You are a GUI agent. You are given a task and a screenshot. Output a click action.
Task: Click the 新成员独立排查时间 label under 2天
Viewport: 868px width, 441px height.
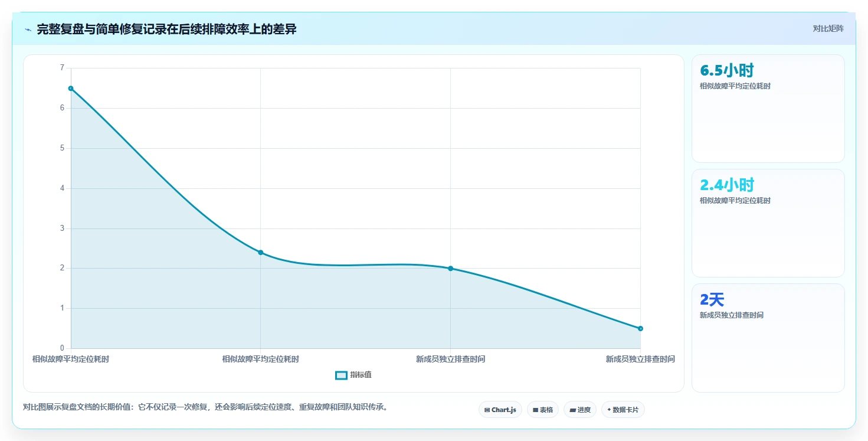[x=732, y=315]
